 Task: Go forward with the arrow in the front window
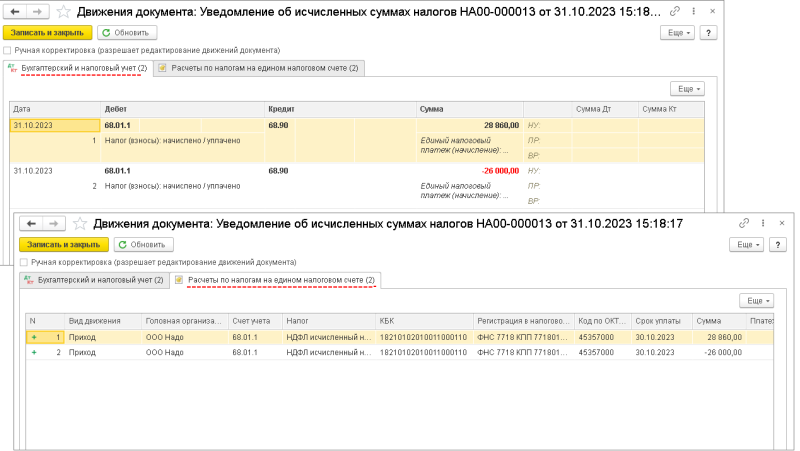click(54, 223)
